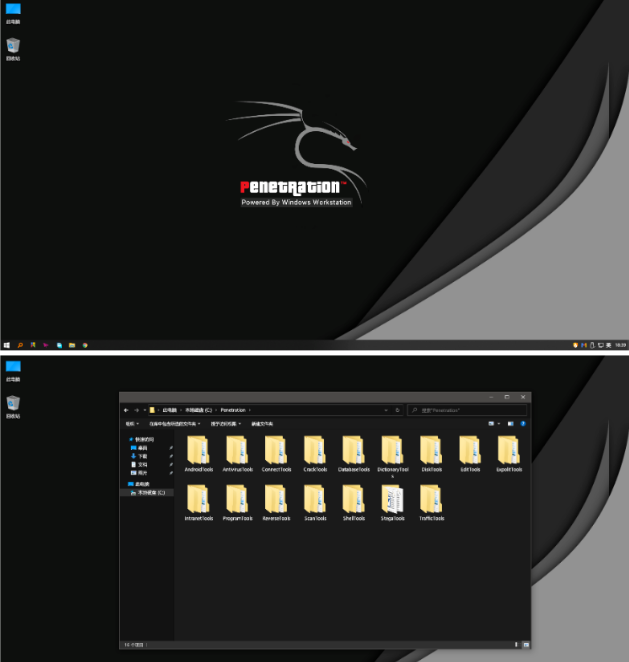Viewport: 629px width, 662px height.
Task: Open the ScanTools folder
Action: pyautogui.click(x=315, y=502)
